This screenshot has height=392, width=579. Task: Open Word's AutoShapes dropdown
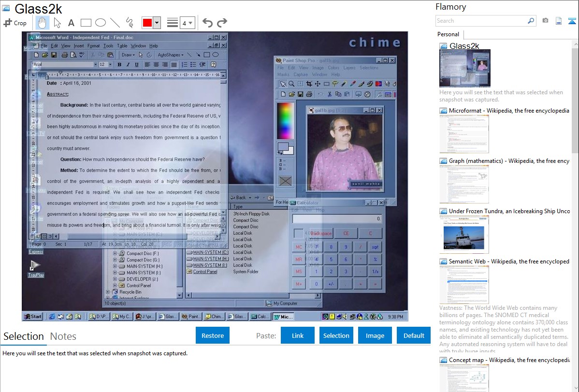170,55
